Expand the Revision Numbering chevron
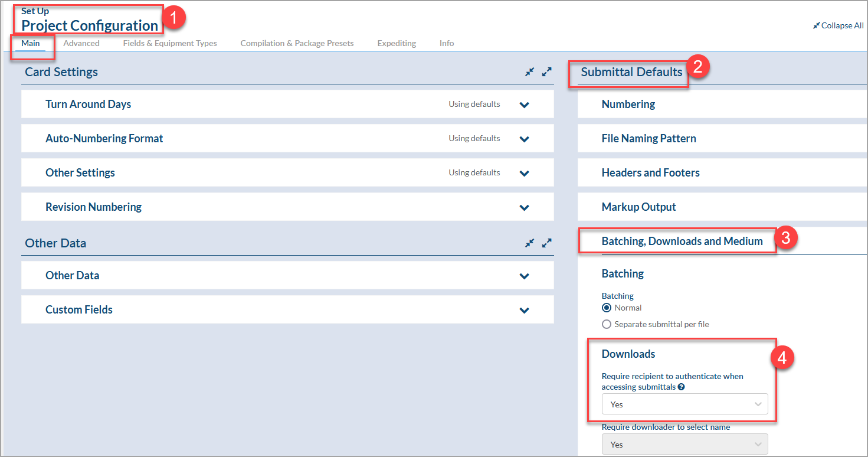This screenshot has width=868, height=457. tap(524, 207)
